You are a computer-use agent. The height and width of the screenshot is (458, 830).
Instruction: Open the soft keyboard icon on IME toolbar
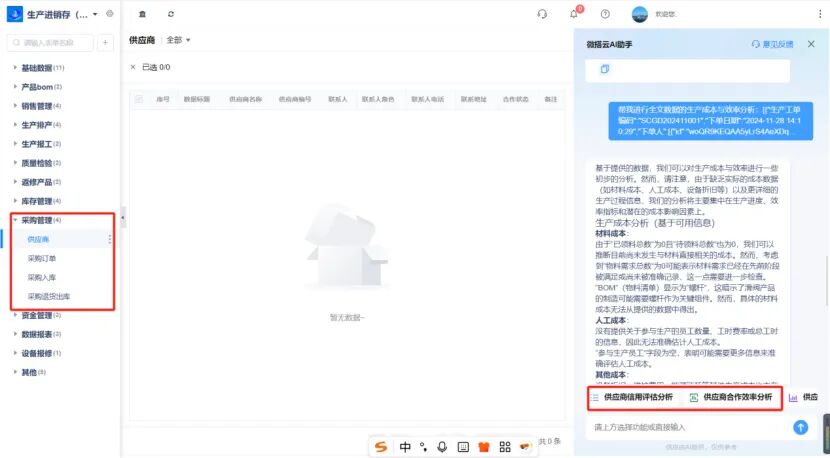click(x=463, y=447)
